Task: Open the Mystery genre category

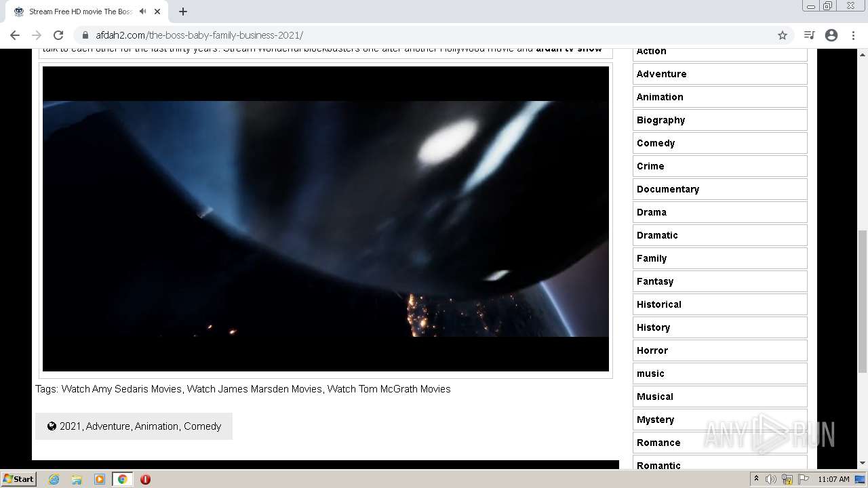Action: [719, 420]
